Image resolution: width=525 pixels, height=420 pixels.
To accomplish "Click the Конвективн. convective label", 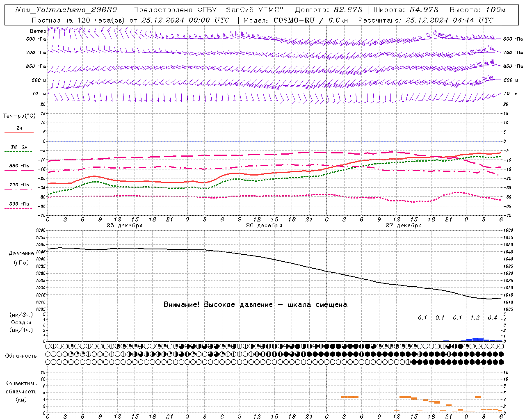I will (x=21, y=383).
